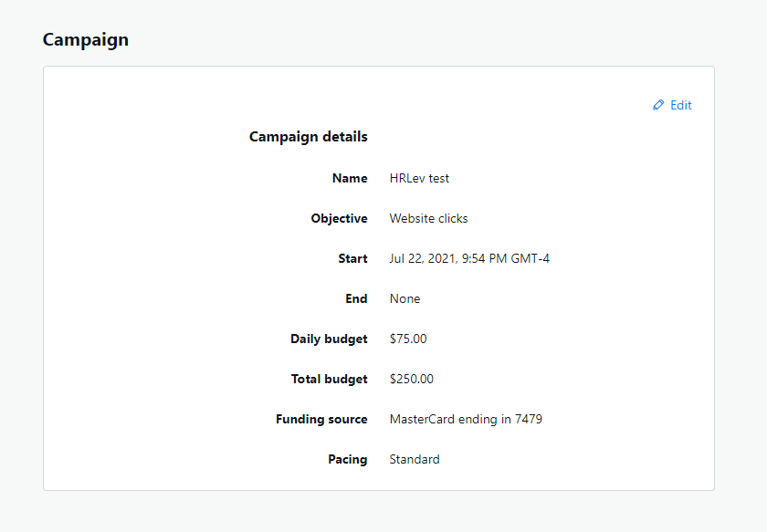
Task: Click the Objective label
Action: coord(339,219)
